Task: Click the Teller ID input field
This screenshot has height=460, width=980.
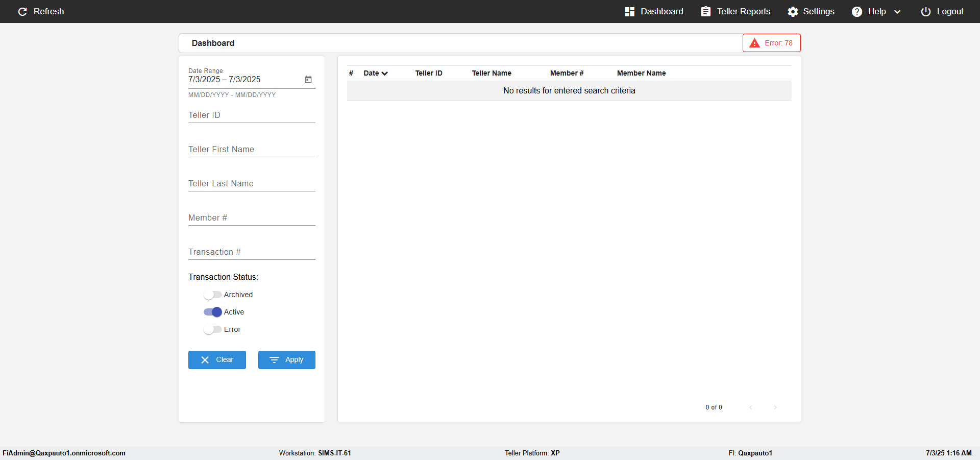Action: coord(252,115)
